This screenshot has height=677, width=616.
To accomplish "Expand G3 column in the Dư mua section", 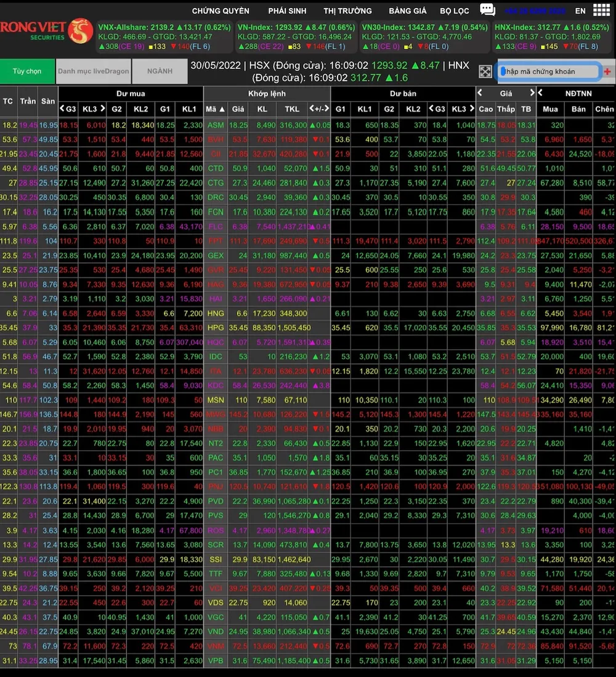I will click(68, 109).
